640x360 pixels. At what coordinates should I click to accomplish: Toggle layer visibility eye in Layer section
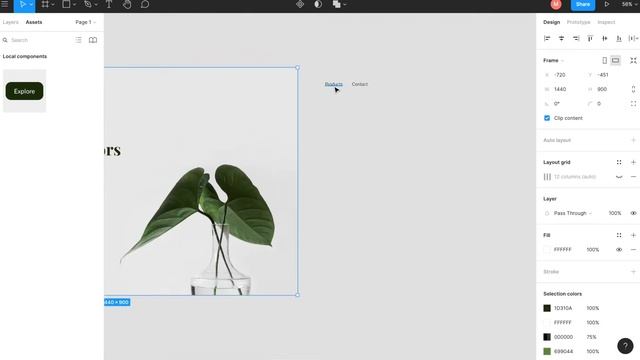pyautogui.click(x=633, y=213)
